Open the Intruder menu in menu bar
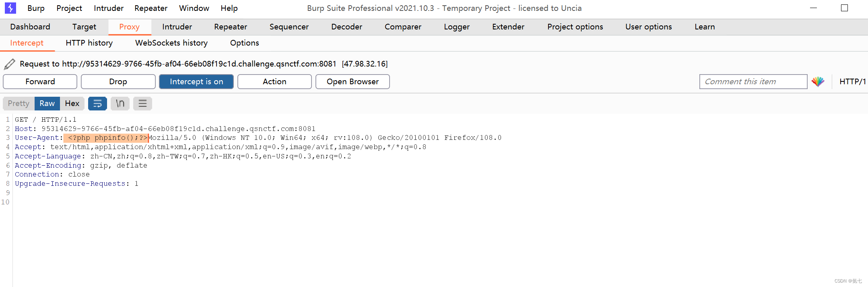Image resolution: width=868 pixels, height=287 pixels. coord(109,8)
